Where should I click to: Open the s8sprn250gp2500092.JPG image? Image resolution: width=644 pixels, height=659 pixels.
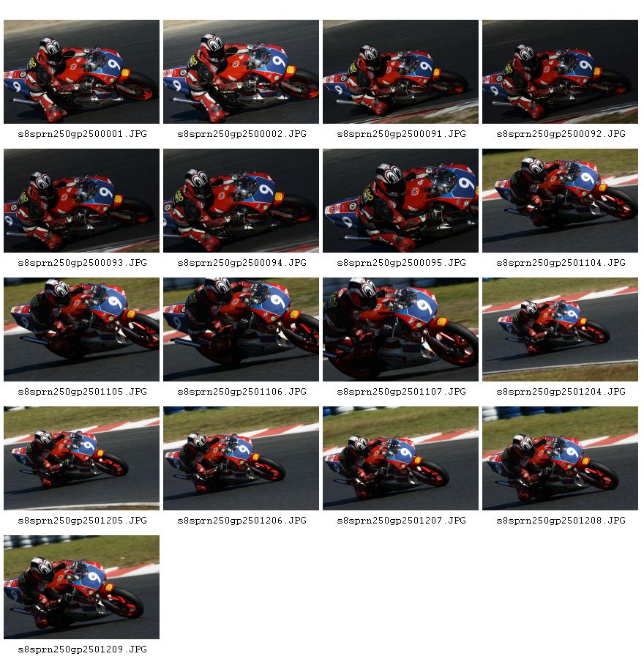point(560,72)
